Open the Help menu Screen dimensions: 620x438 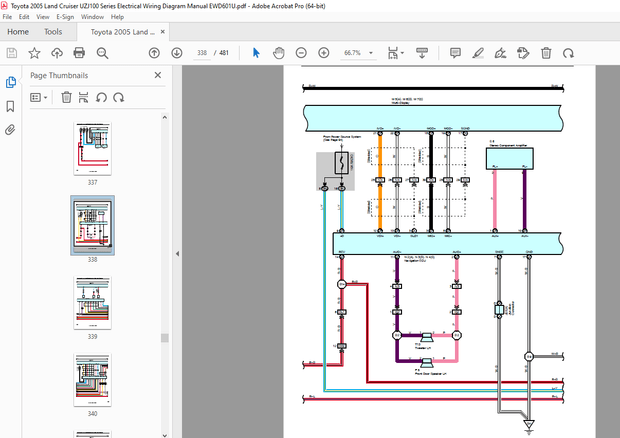117,17
